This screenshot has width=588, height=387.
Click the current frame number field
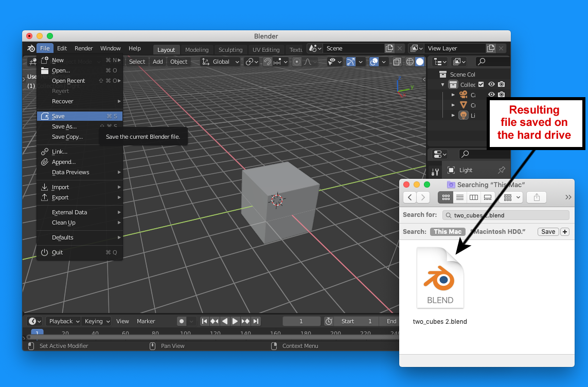[x=301, y=321]
